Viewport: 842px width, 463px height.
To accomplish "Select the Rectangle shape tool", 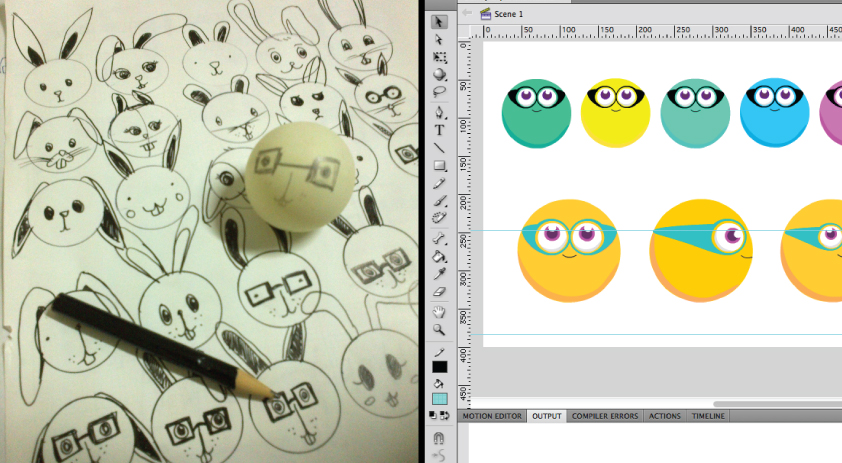I will [439, 165].
